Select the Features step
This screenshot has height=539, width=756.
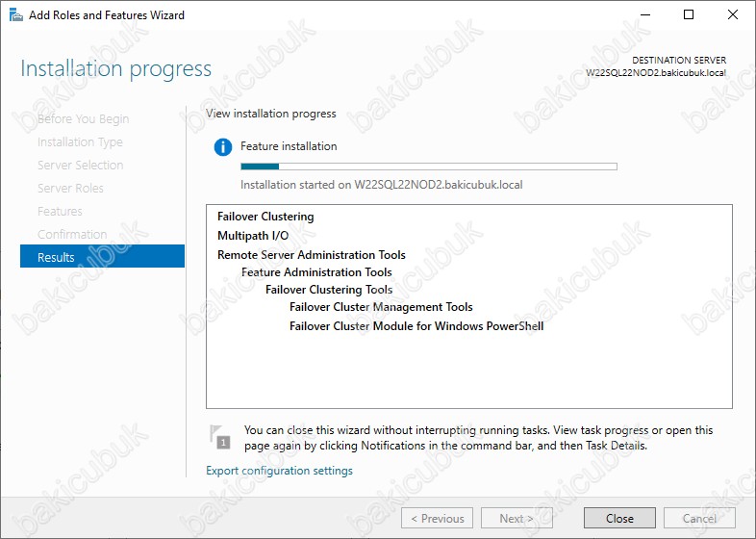click(x=60, y=212)
